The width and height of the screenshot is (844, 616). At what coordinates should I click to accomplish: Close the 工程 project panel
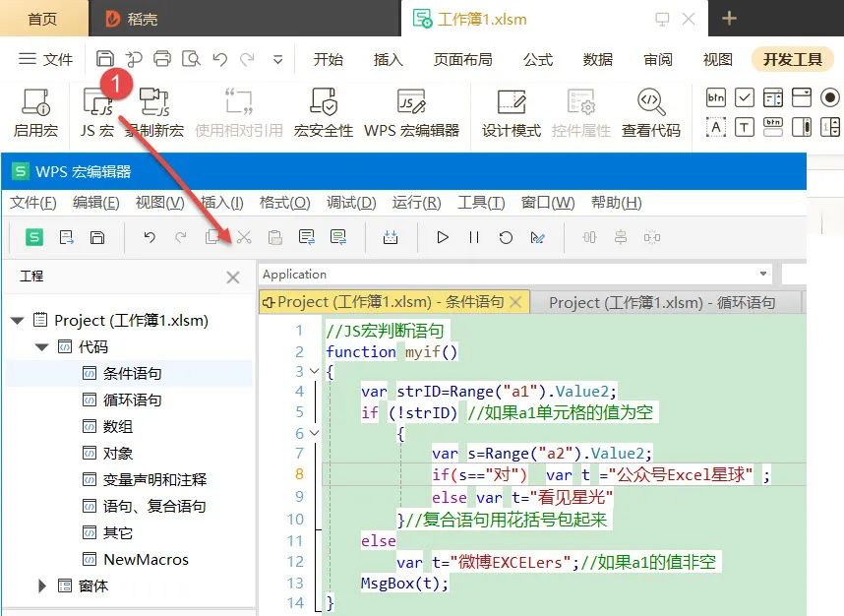[x=232, y=277]
